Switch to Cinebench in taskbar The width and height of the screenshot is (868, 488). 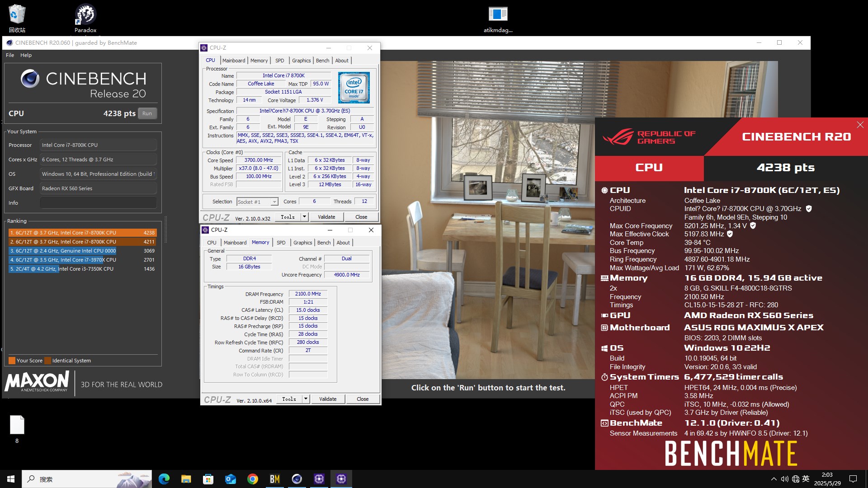click(x=297, y=479)
